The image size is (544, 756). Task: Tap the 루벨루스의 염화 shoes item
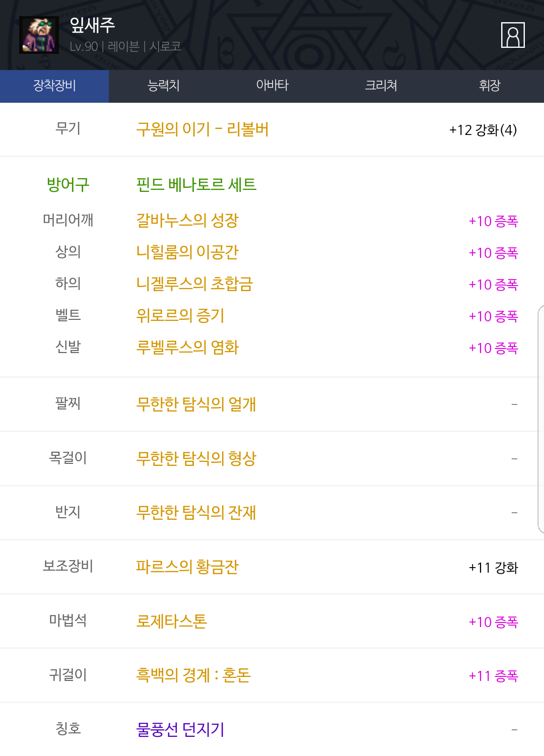click(x=187, y=347)
